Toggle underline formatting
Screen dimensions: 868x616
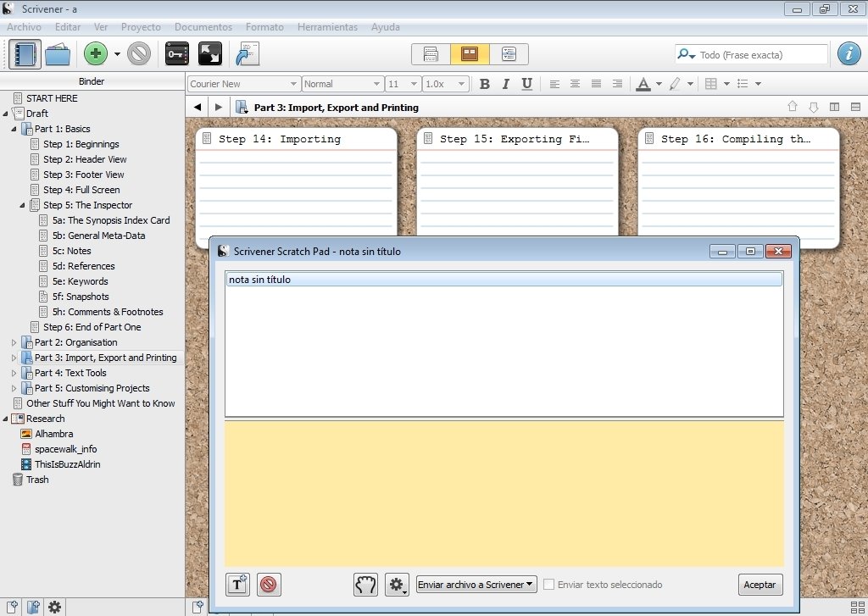click(x=527, y=84)
